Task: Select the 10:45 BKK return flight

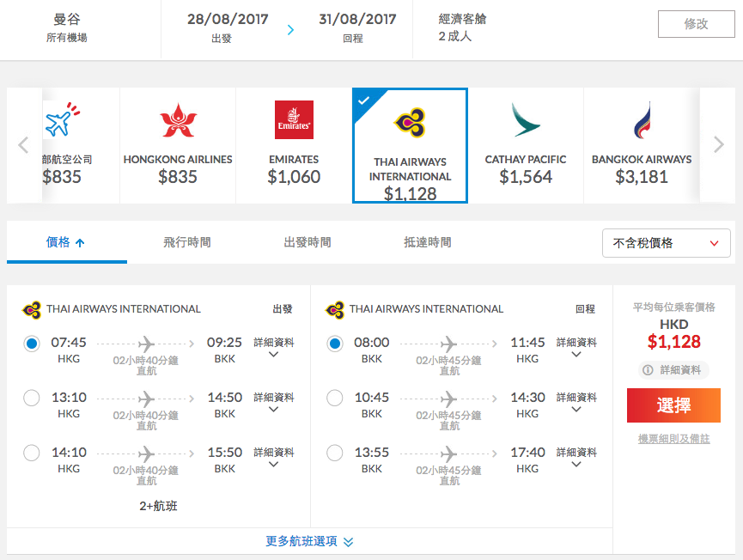Action: pos(334,398)
